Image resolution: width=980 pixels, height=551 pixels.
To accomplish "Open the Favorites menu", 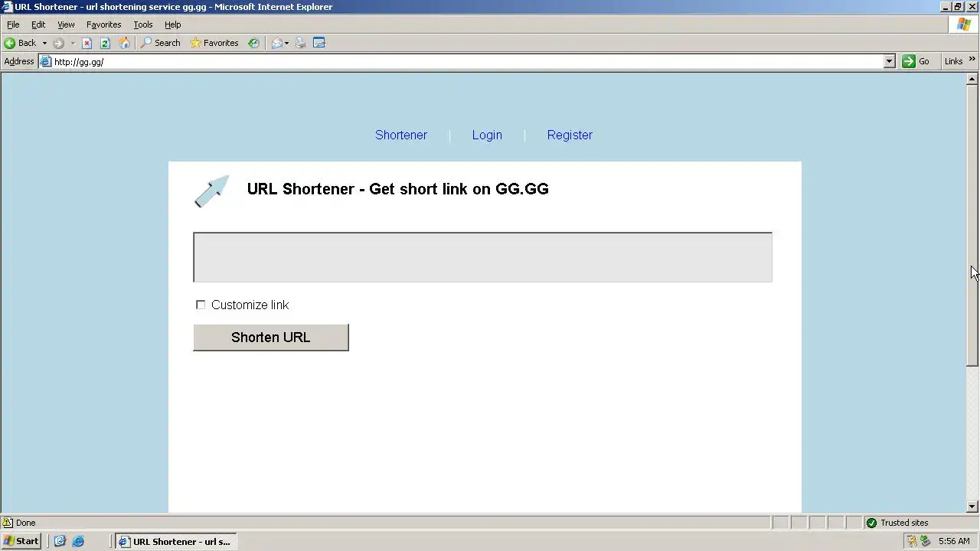I will pyautogui.click(x=103, y=24).
